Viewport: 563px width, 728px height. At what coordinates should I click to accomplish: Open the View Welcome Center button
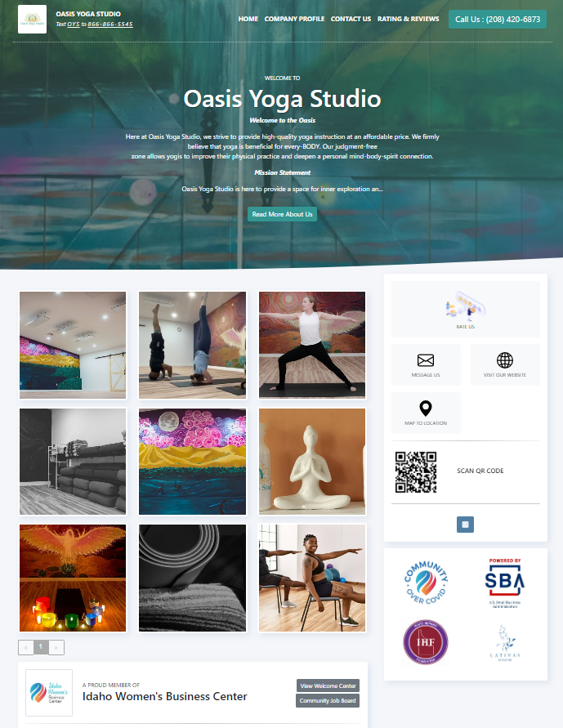pos(328,686)
